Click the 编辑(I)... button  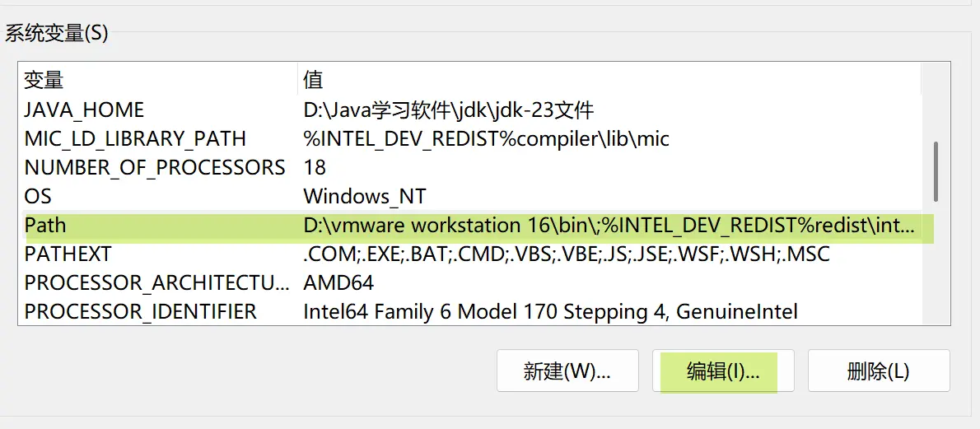[x=722, y=371]
